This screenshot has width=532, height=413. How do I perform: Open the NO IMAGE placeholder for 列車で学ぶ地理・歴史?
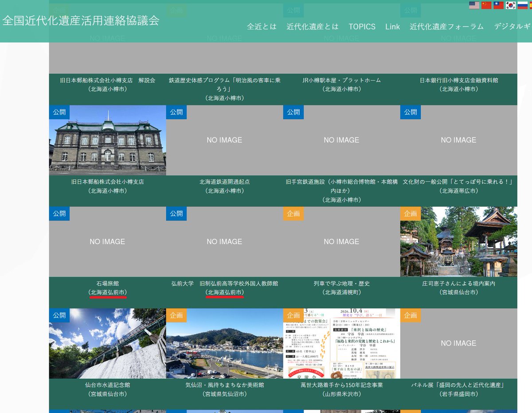pyautogui.click(x=342, y=242)
